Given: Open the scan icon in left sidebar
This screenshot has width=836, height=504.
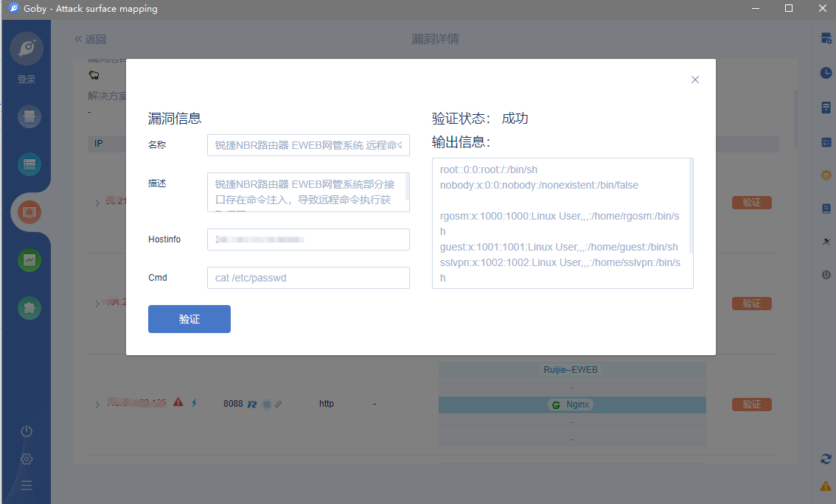Looking at the screenshot, I should coord(29,116).
